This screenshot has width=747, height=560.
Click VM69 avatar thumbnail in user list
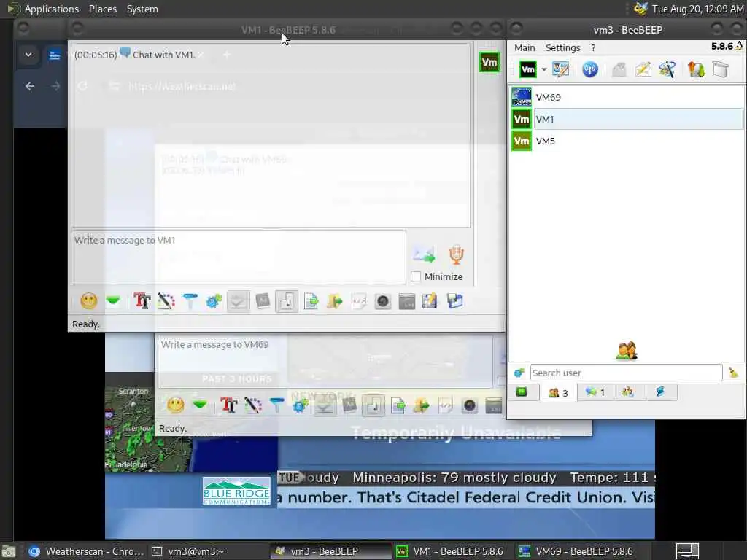pos(521,97)
